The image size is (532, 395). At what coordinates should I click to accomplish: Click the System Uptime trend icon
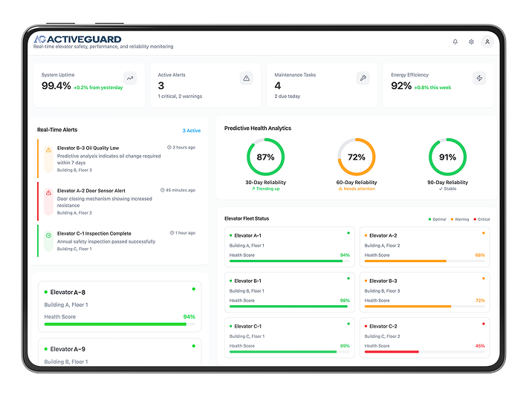coord(130,78)
